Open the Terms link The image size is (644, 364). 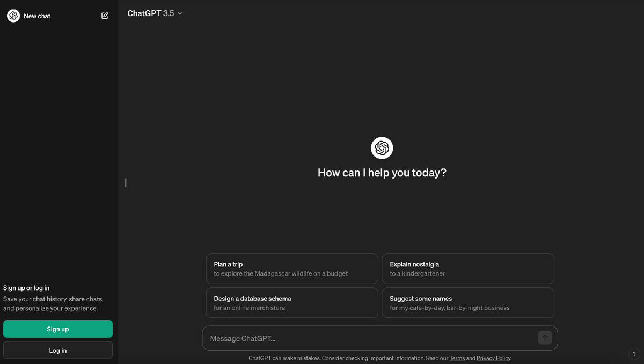457,358
